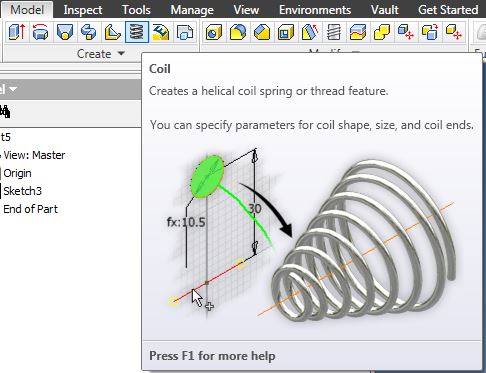Open the Derive tool
This screenshot has height=373, width=486.
click(185, 32)
